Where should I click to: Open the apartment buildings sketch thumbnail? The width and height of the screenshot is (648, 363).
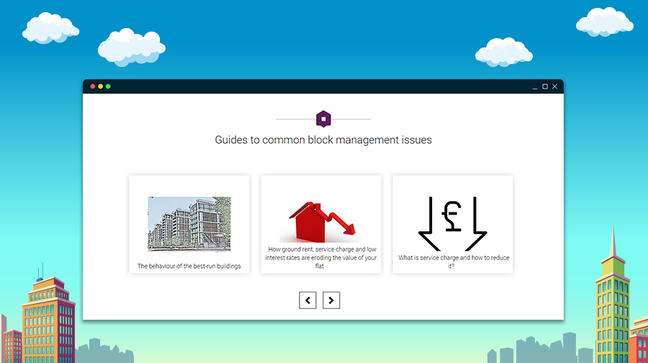pyautogui.click(x=189, y=224)
